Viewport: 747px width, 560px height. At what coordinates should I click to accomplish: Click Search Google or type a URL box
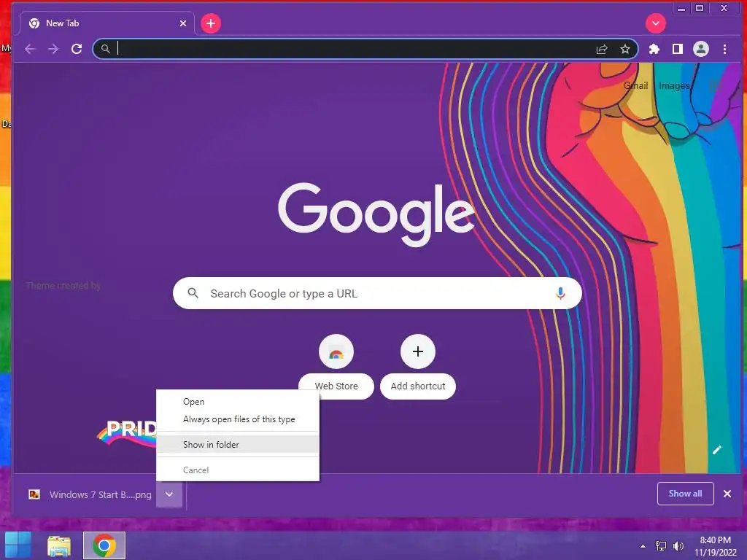click(x=377, y=293)
